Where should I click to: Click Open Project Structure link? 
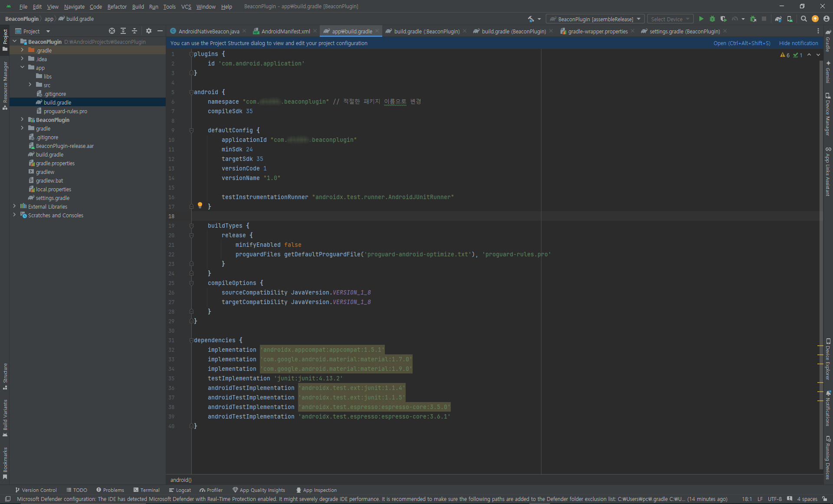[741, 43]
